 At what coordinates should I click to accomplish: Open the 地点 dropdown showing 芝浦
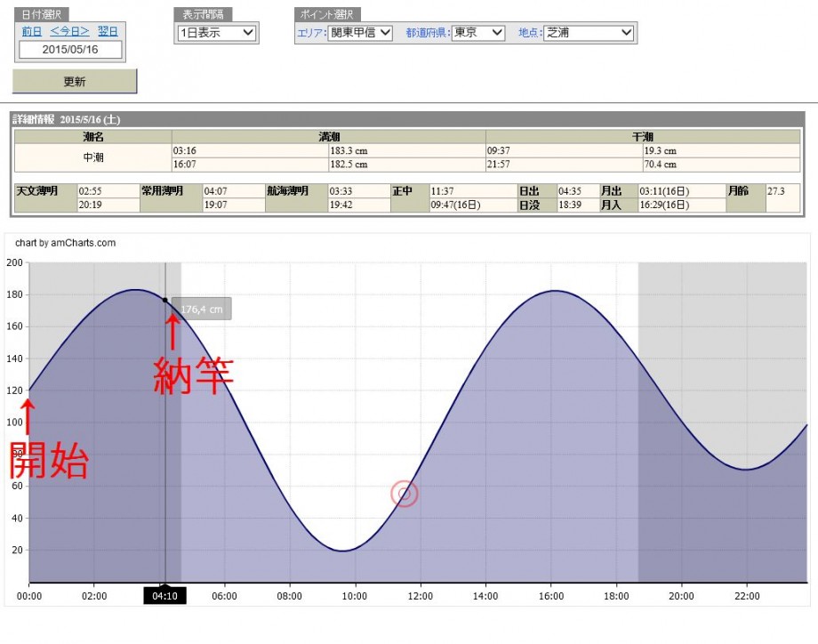(589, 33)
